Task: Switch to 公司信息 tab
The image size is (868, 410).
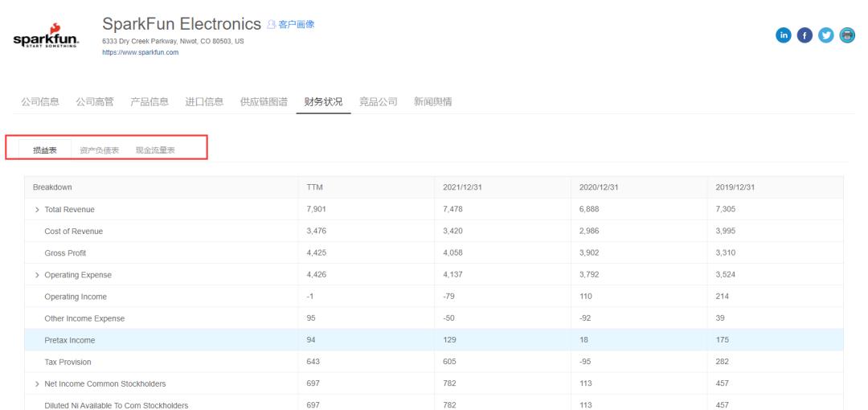Action: [40, 102]
